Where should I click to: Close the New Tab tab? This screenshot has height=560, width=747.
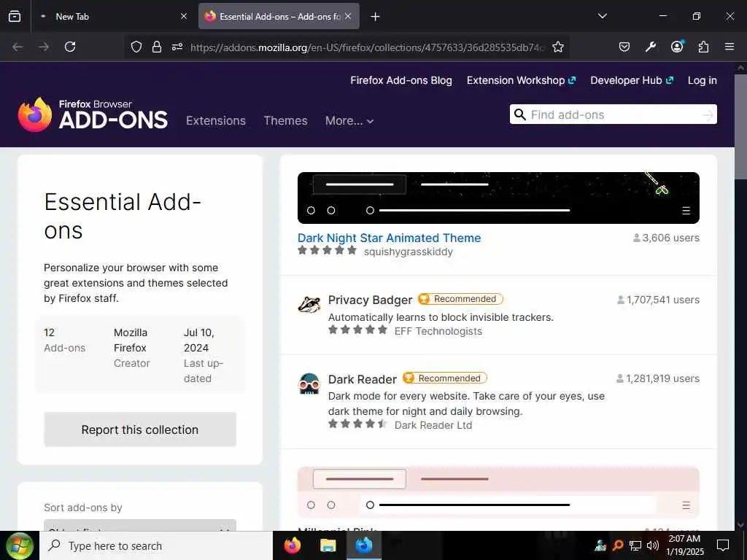tap(184, 16)
